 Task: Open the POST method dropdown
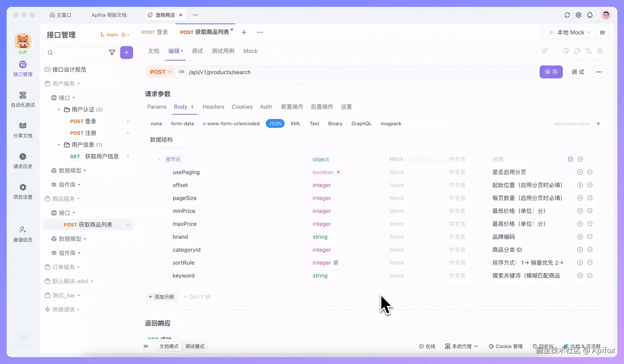161,72
